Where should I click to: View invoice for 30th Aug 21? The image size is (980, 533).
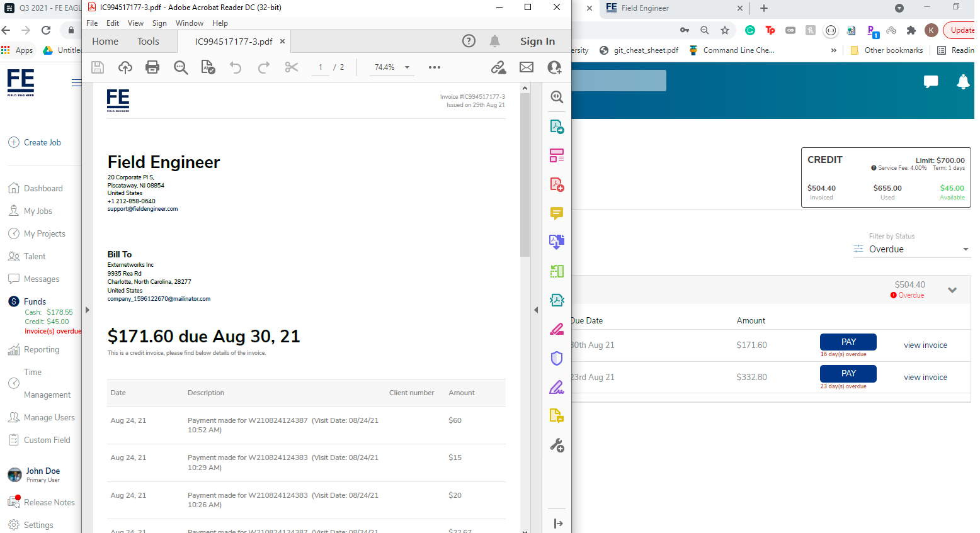(925, 345)
